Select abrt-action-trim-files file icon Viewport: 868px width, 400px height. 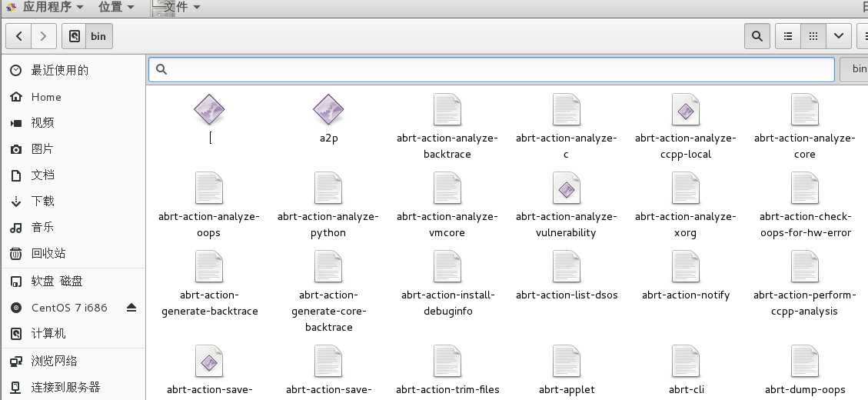point(447,362)
